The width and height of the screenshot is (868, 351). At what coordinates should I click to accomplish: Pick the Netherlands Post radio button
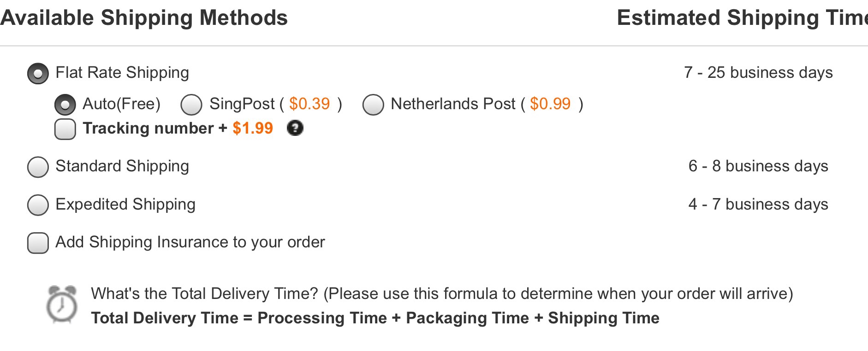pyautogui.click(x=373, y=105)
